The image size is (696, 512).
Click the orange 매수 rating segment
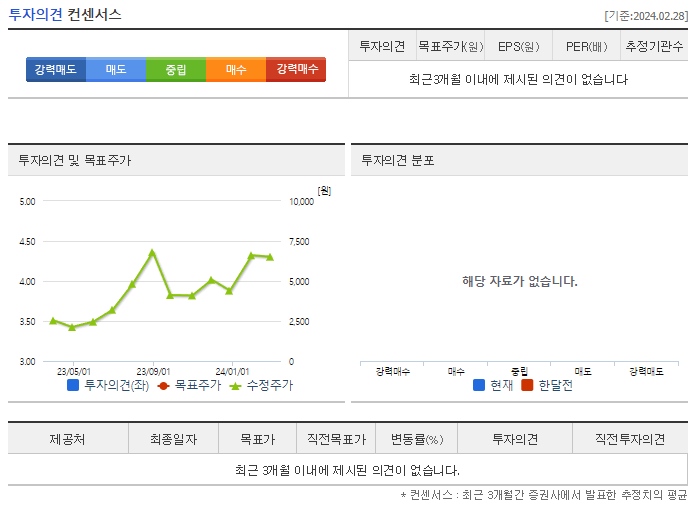point(236,69)
